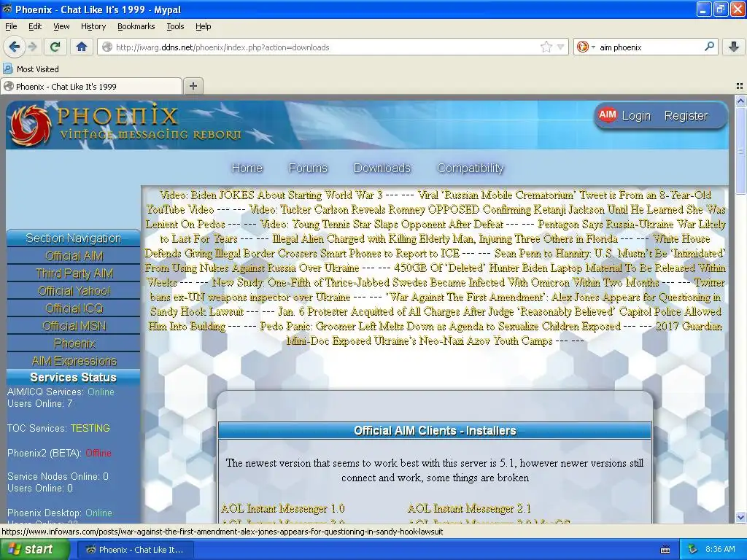
Task: Open a new tab with plus button
Action: point(193,86)
